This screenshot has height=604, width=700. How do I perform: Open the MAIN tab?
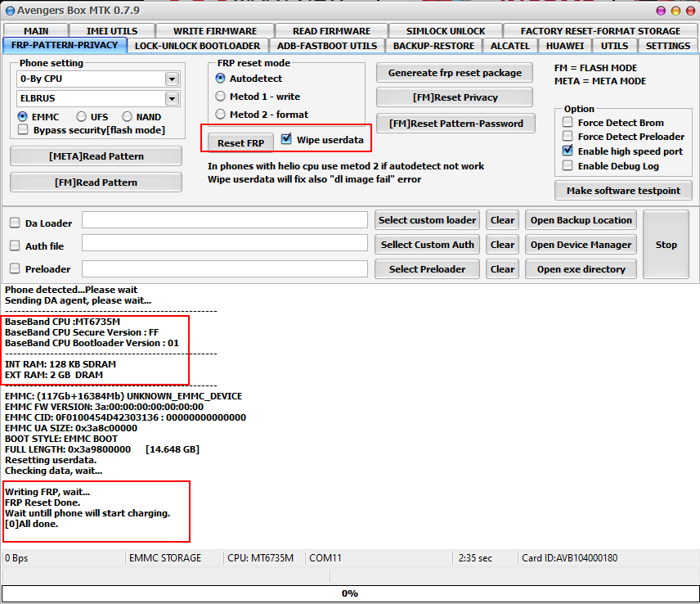point(36,31)
